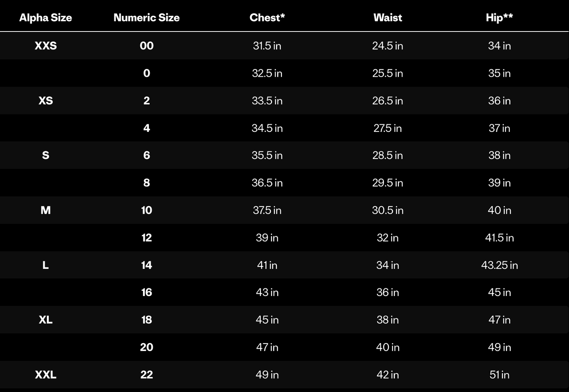The height and width of the screenshot is (392, 569).
Task: Select the XS alpha size label
Action: pyautogui.click(x=46, y=101)
